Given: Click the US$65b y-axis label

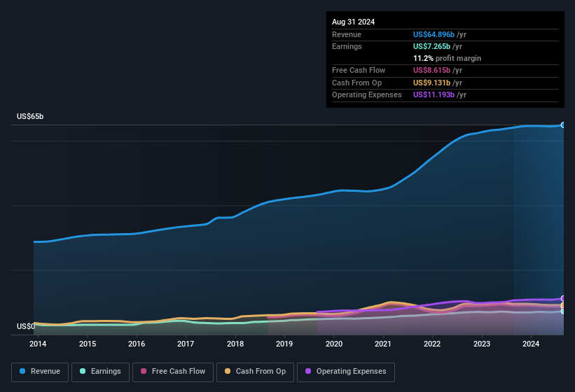Looking at the screenshot, I should pos(30,116).
